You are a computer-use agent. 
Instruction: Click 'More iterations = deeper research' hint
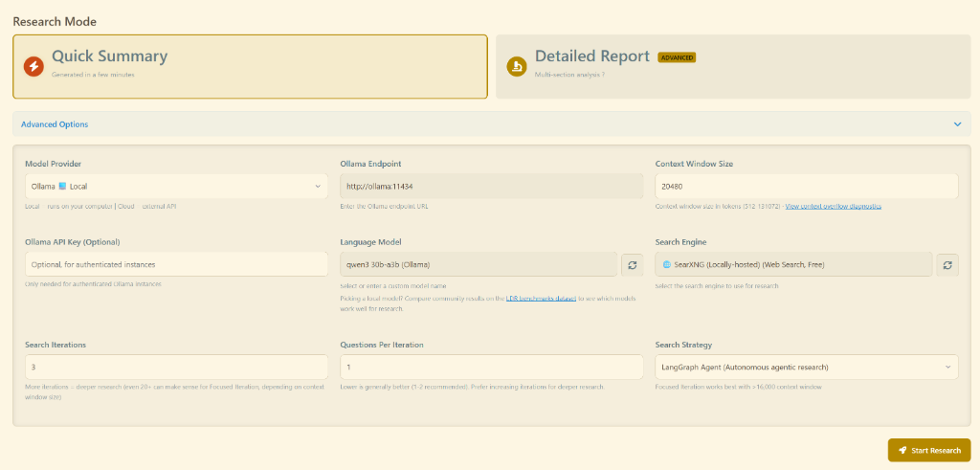click(x=174, y=392)
